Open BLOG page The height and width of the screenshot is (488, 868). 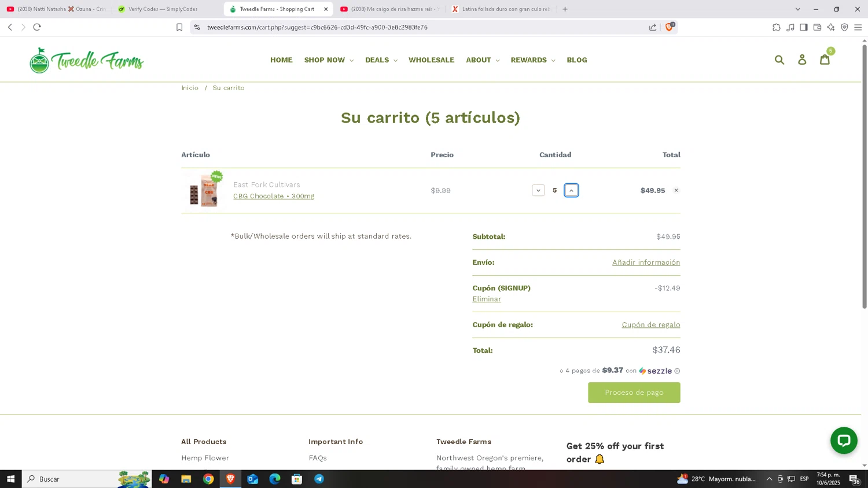577,60
